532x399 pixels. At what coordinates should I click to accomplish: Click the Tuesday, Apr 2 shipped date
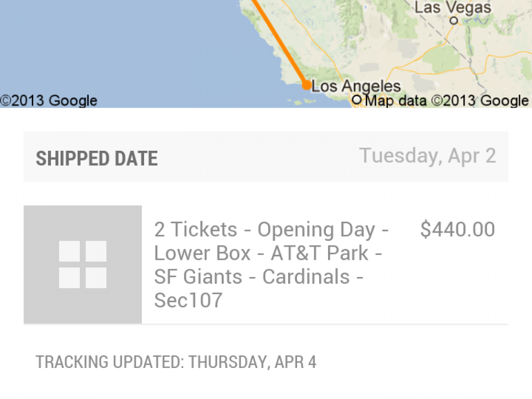point(427,156)
